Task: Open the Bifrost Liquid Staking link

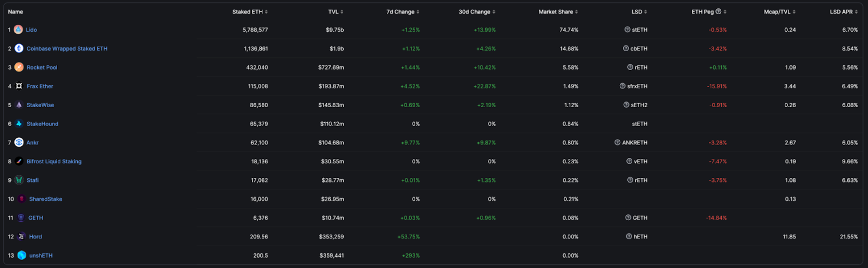Action: point(54,161)
